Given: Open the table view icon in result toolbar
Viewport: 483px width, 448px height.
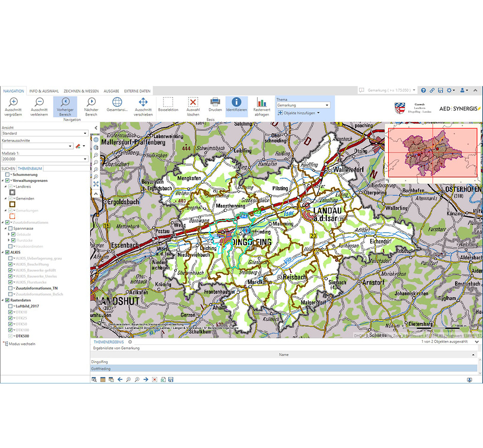Looking at the screenshot, I should 103,380.
